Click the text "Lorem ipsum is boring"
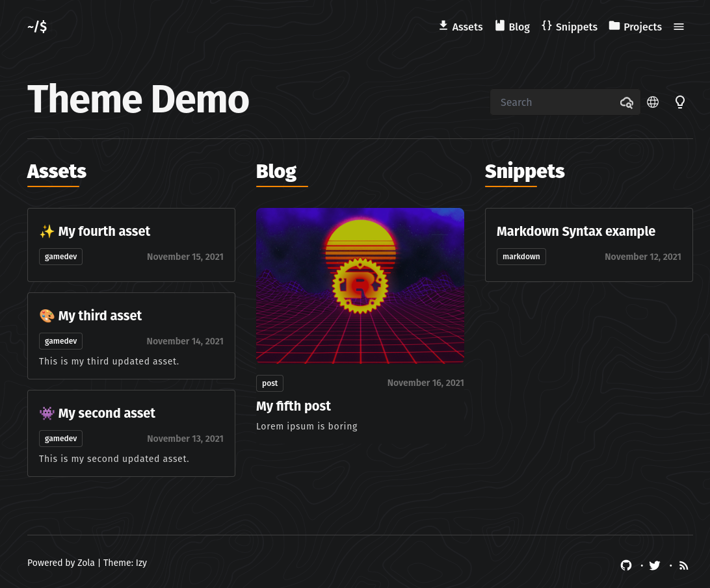Viewport: 710px width, 588px height. coord(307,426)
